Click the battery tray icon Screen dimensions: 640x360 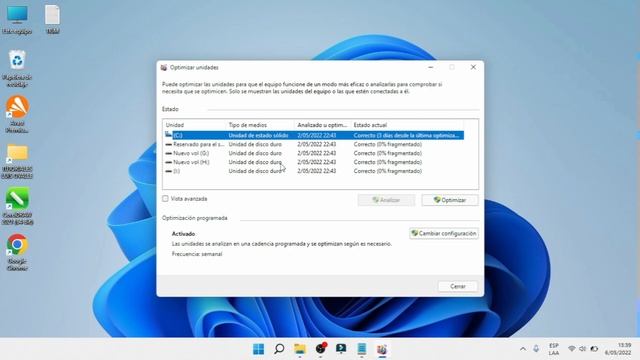(594, 349)
